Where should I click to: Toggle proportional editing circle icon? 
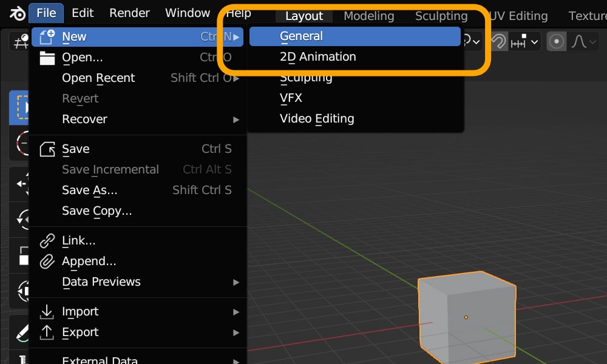coord(556,41)
